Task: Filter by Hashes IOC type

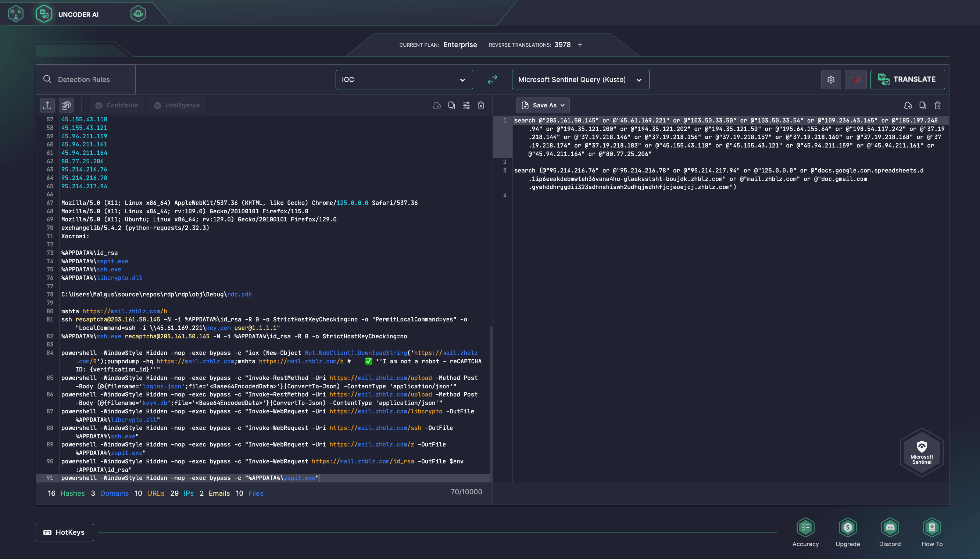Action: 72,493
